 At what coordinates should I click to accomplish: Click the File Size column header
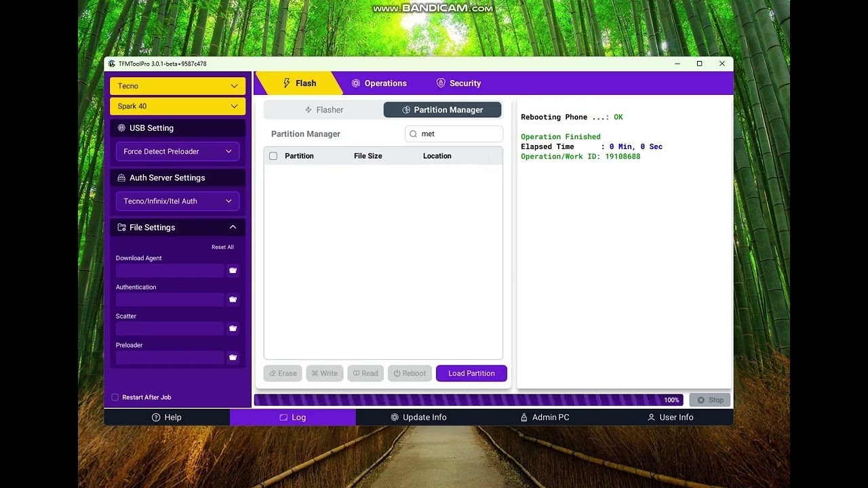(368, 156)
